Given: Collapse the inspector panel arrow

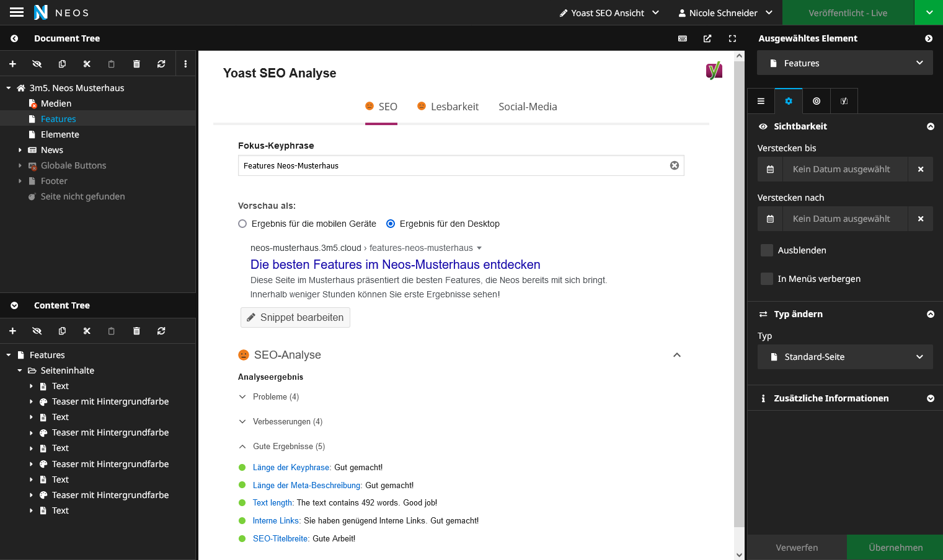Looking at the screenshot, I should (x=929, y=38).
